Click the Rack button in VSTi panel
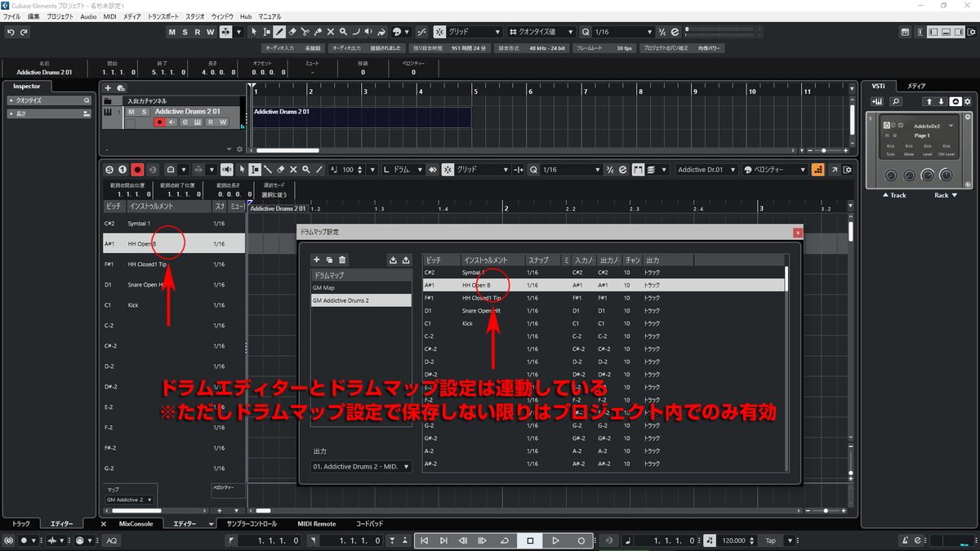The width and height of the screenshot is (980, 551). (x=945, y=195)
